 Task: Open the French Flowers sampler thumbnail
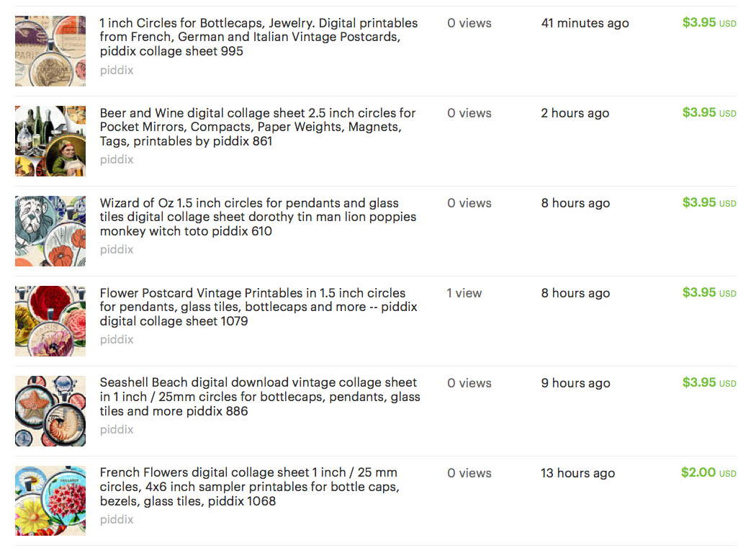[50, 501]
